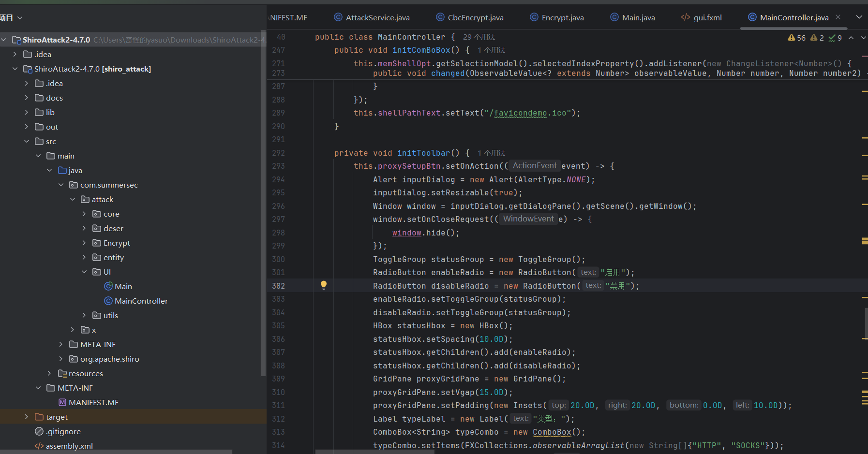868x454 pixels.
Task: Click the warnings count indicator showing 56
Action: (796, 38)
